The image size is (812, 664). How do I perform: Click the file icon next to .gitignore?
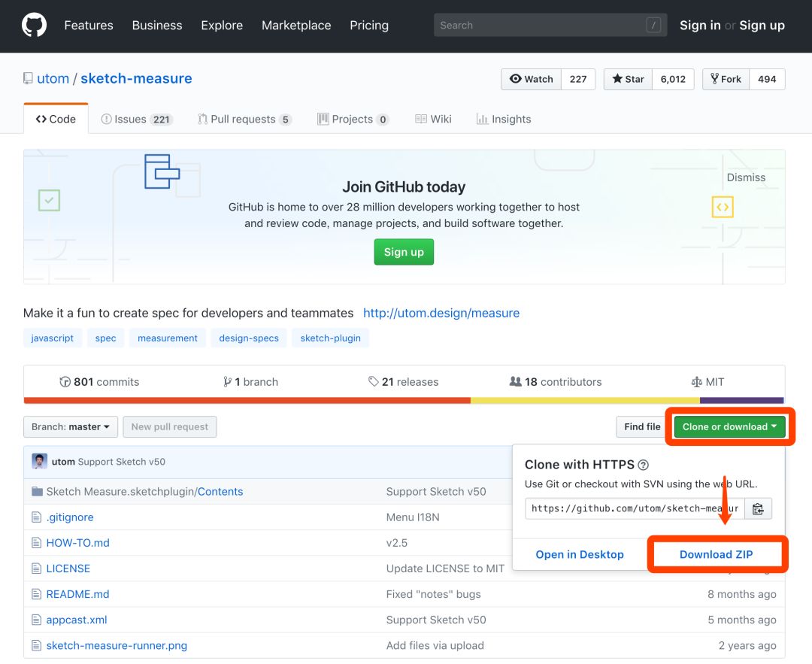pyautogui.click(x=36, y=517)
